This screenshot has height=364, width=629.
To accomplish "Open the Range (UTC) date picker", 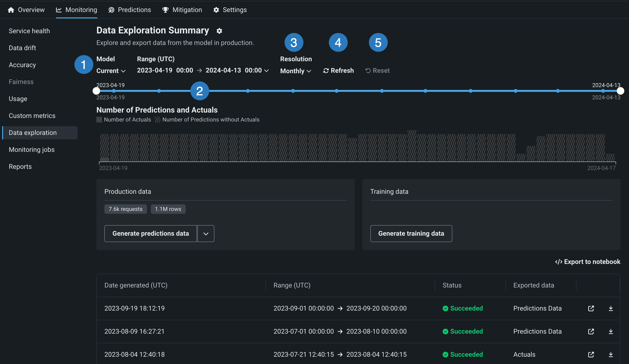I will tap(203, 70).
